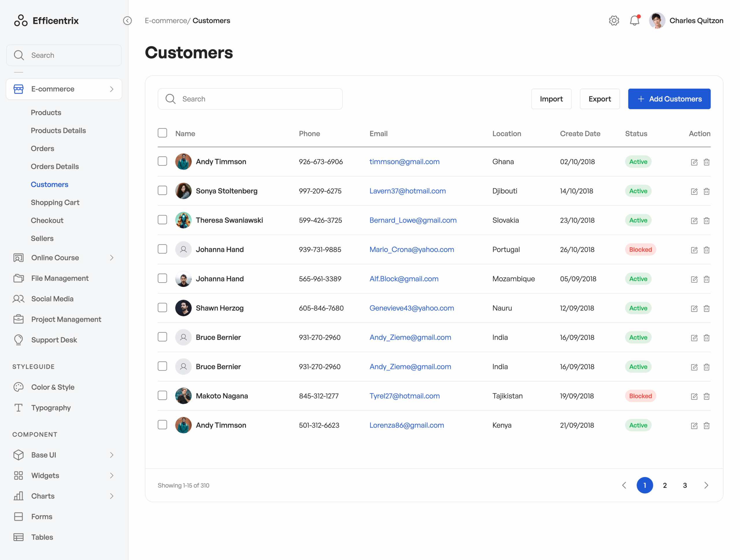Click the Efficentrix logo icon
The width and height of the screenshot is (740, 560).
[21, 21]
